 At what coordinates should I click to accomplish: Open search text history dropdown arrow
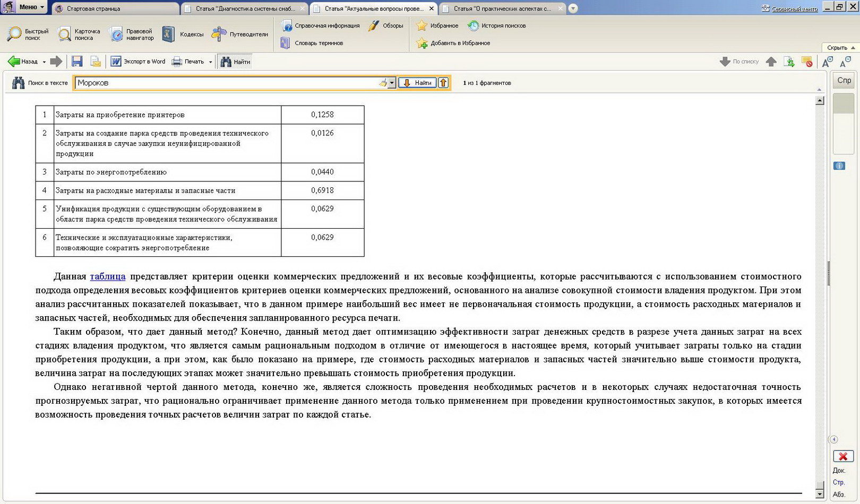click(392, 83)
